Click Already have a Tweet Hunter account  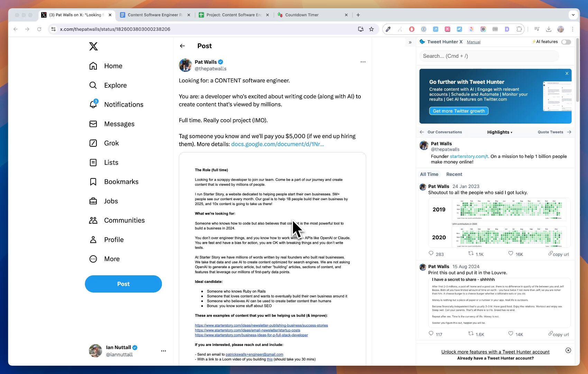pyautogui.click(x=495, y=358)
